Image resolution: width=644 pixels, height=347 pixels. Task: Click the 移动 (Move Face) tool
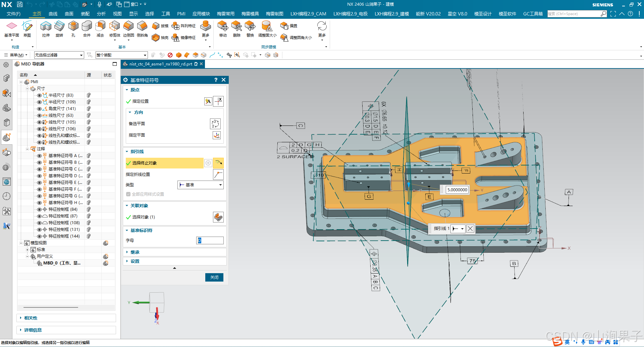click(x=223, y=29)
